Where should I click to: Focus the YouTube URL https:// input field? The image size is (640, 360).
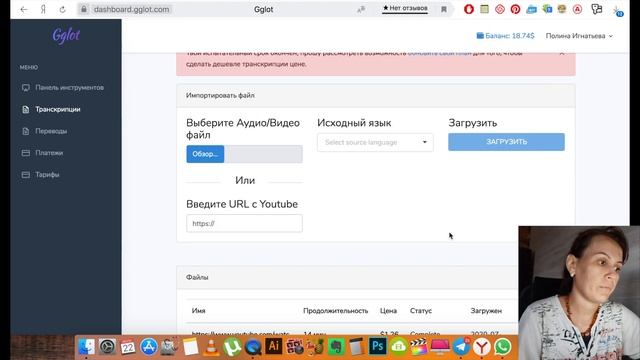[244, 223]
